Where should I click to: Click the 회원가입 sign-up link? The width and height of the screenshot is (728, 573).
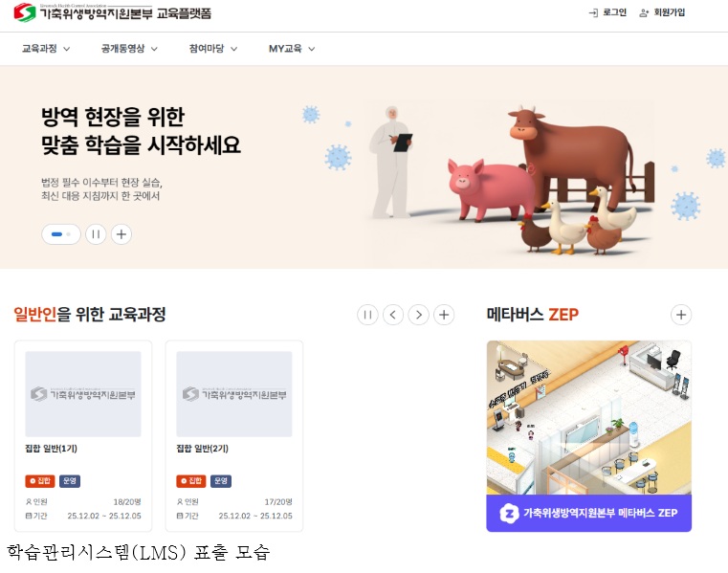tap(662, 12)
